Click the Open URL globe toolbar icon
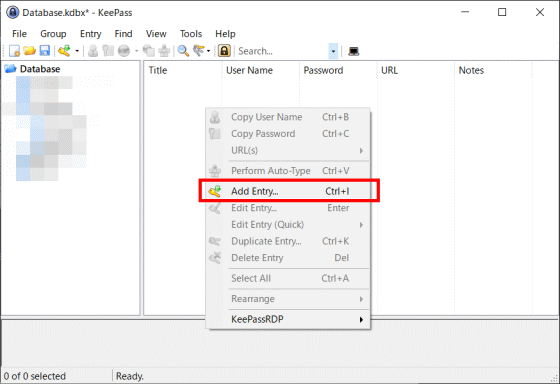560x384 pixels. [124, 51]
